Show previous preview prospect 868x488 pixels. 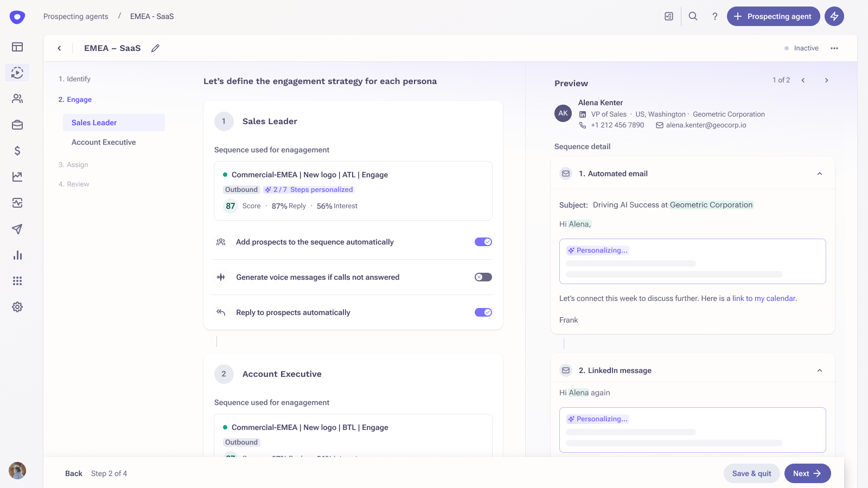803,80
